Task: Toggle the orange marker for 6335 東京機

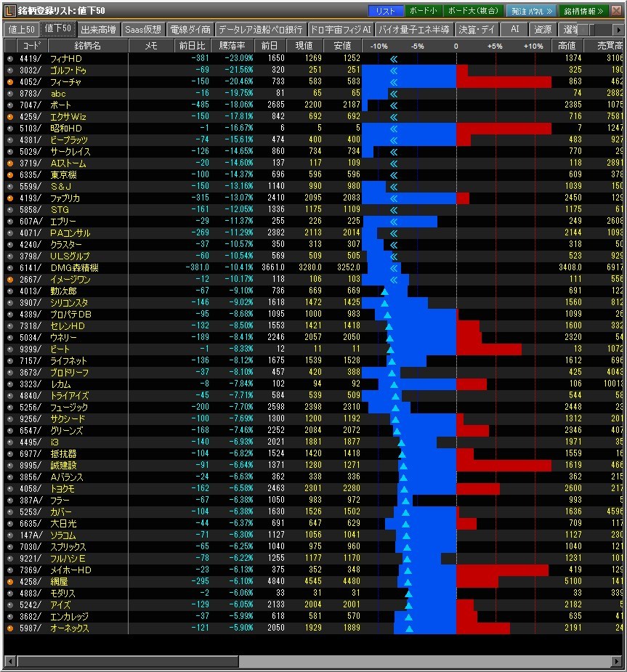Action: (10, 175)
